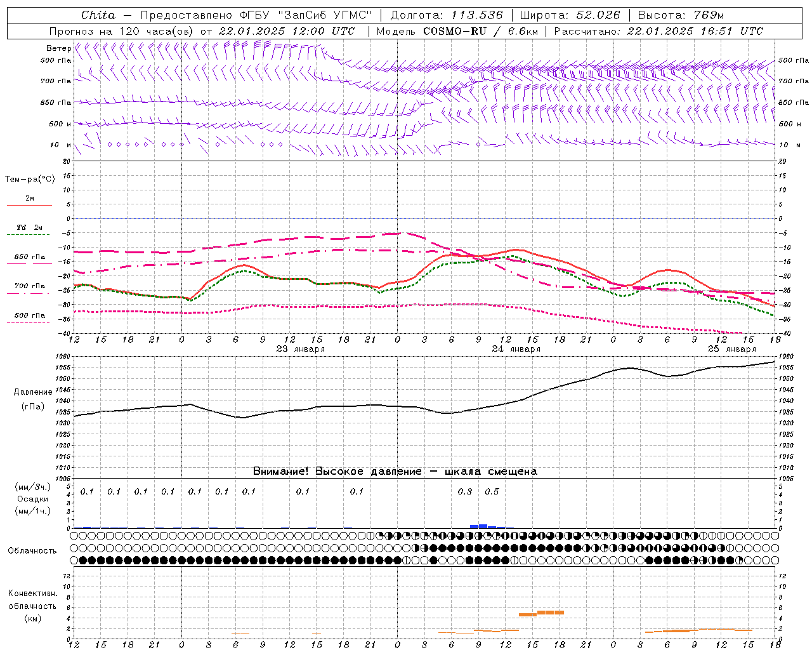Click "Рассчитано: 22.01.2025 16:51 UTC" timestamp
This screenshot has height=650, width=812.
[x=658, y=31]
